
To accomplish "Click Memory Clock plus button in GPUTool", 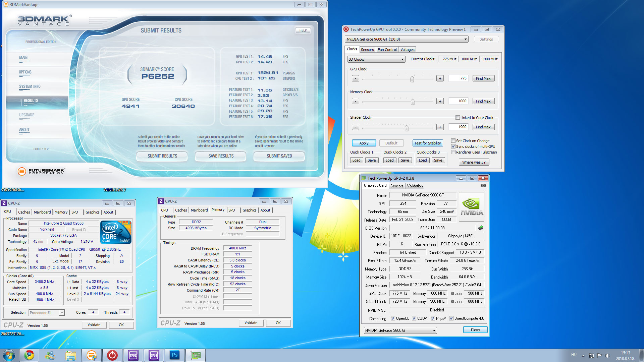I will [440, 101].
